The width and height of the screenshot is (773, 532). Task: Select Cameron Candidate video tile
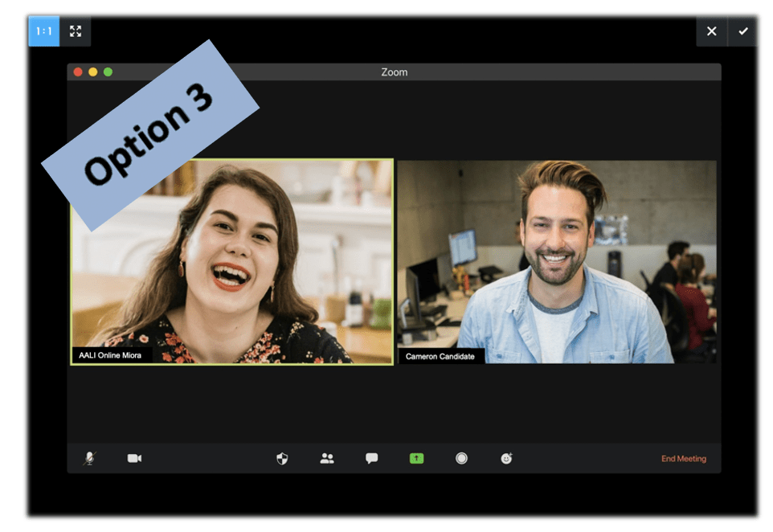click(557, 262)
